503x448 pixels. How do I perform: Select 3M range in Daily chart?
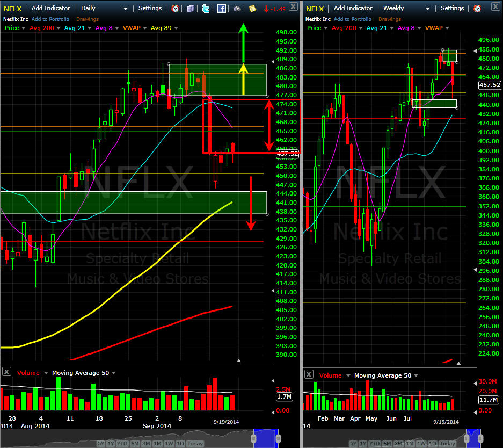coord(146,444)
